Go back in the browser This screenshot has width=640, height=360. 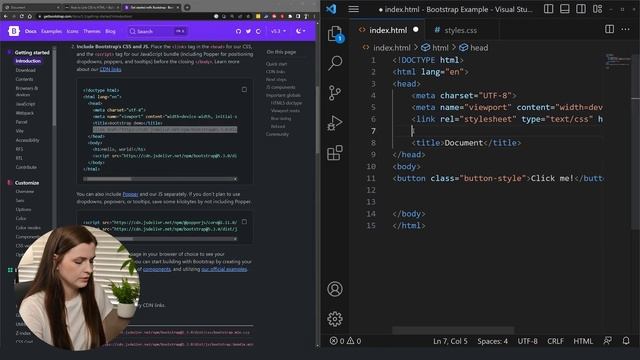coord(6,16)
